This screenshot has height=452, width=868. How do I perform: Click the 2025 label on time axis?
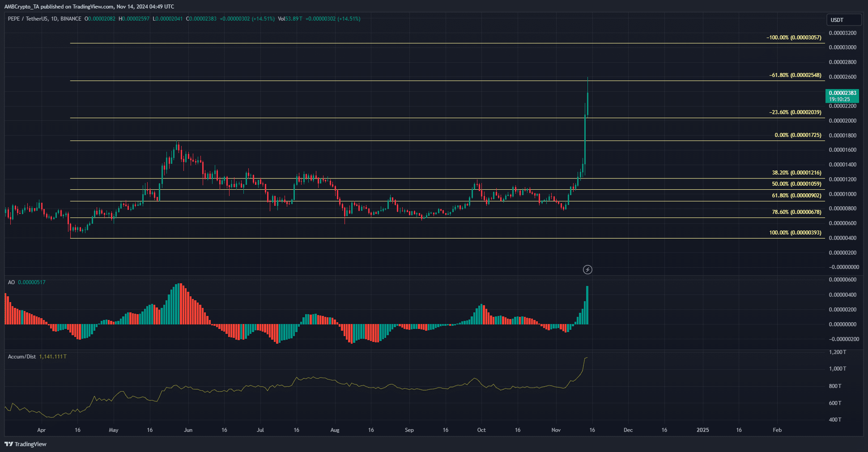point(702,430)
